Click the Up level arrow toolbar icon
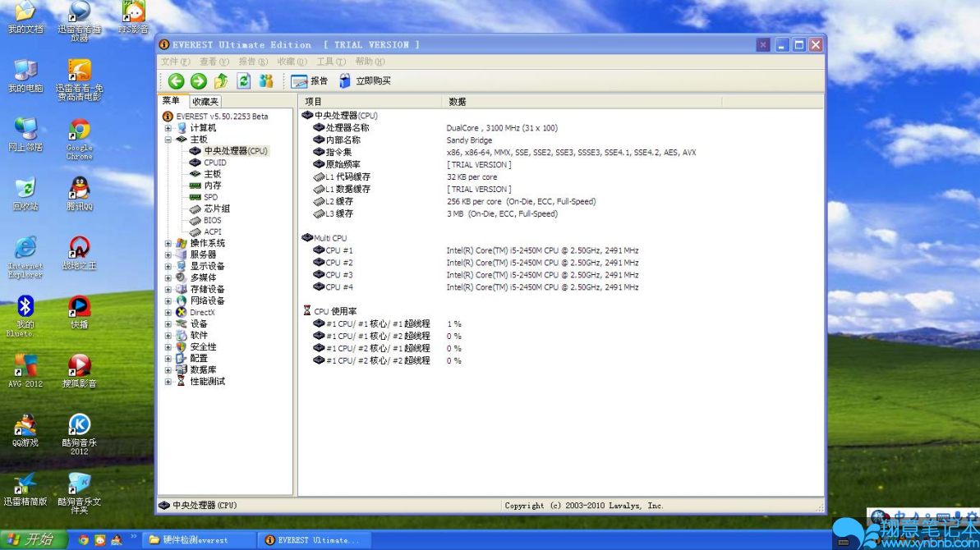Screen dimensions: 980x550 point(221,80)
